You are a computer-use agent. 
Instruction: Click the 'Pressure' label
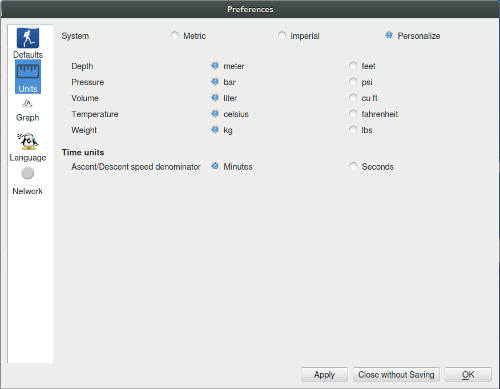point(88,82)
